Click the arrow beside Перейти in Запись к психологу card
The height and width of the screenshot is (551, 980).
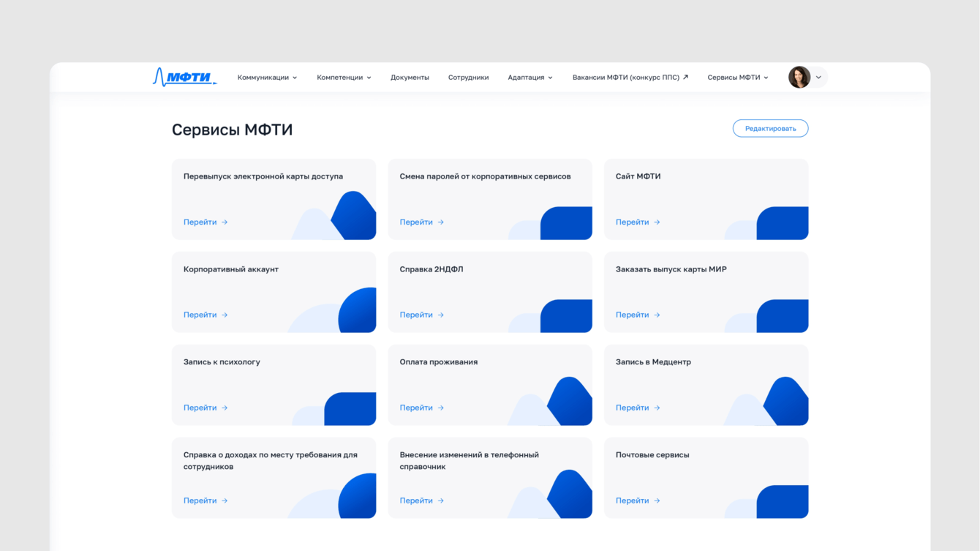click(225, 408)
